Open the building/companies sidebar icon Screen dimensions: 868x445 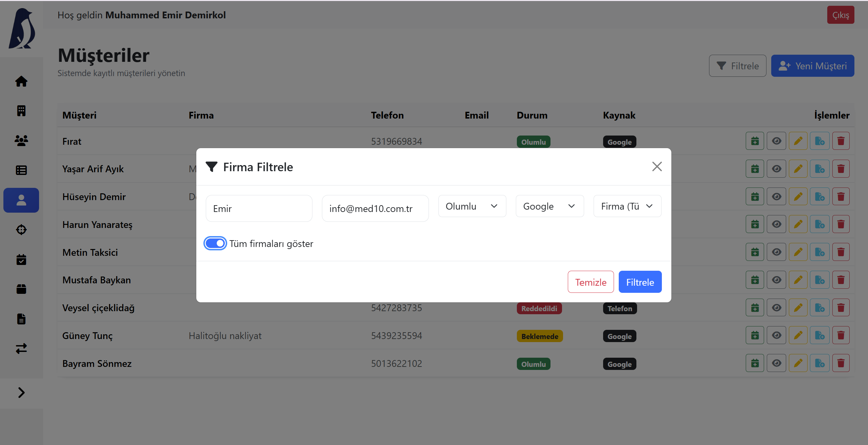tap(21, 111)
